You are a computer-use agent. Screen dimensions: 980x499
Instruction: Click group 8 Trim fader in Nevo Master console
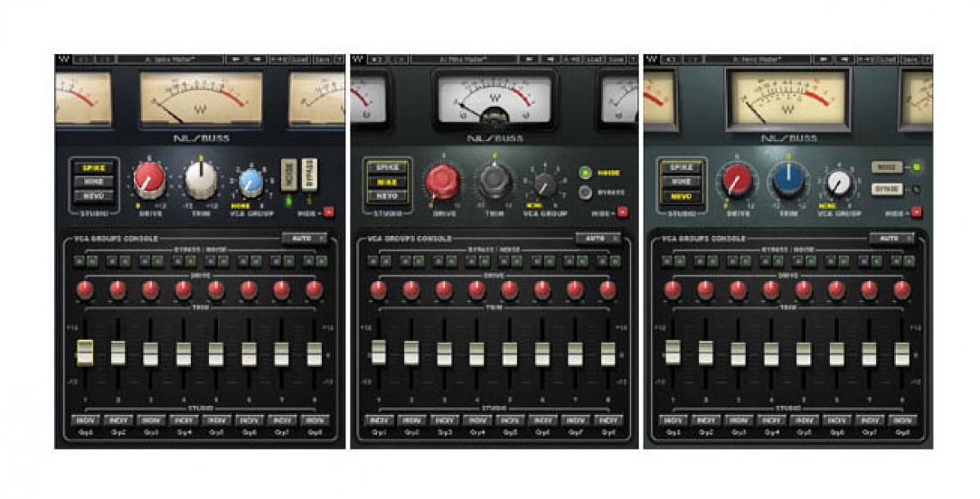click(x=902, y=353)
